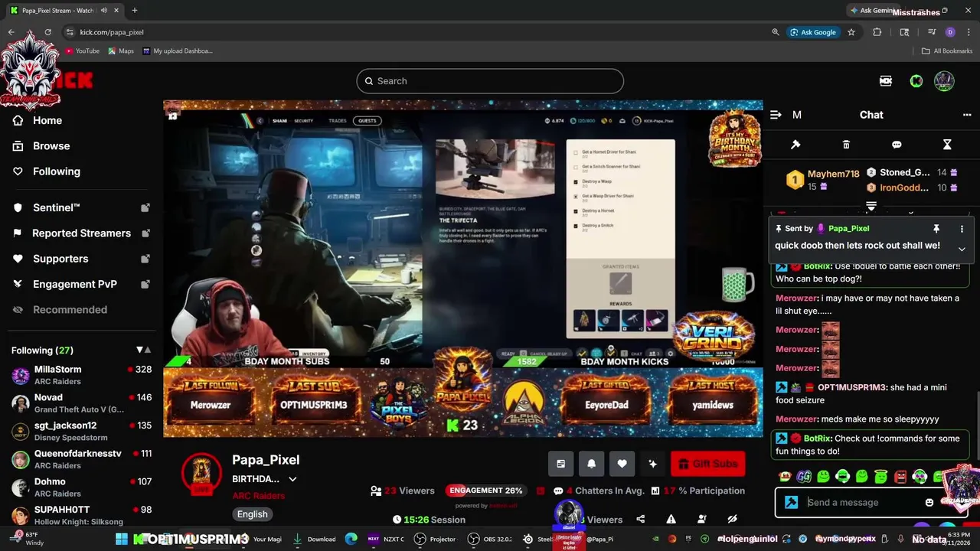
Task: Click the Gift Subs button
Action: (708, 464)
